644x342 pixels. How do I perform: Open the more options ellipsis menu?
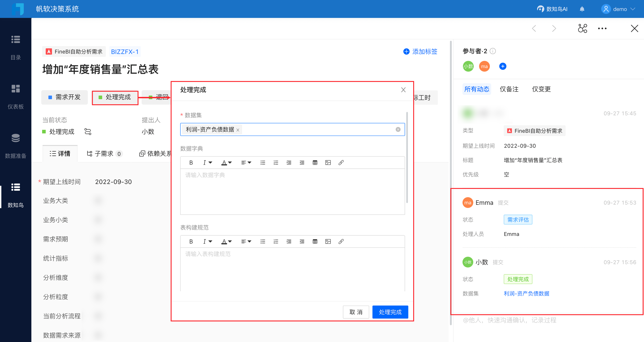point(602,28)
